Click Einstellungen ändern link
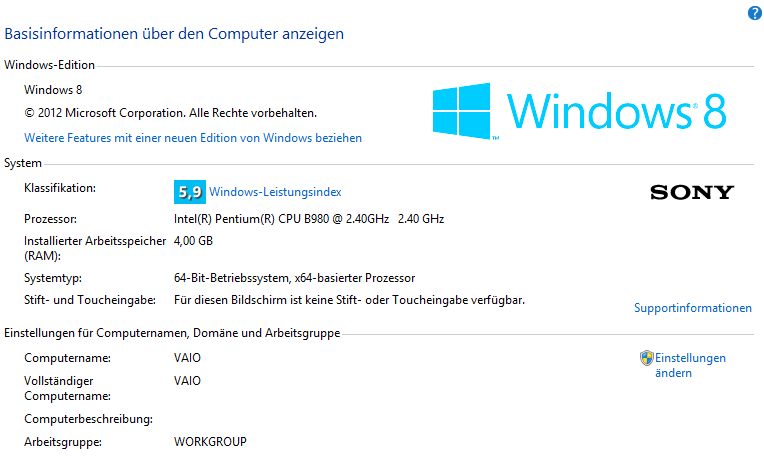The width and height of the screenshot is (764, 463). pos(690,366)
